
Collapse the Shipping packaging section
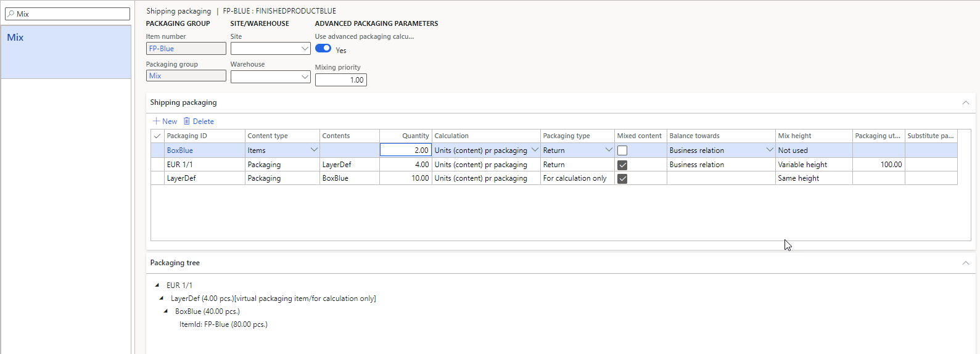(966, 102)
